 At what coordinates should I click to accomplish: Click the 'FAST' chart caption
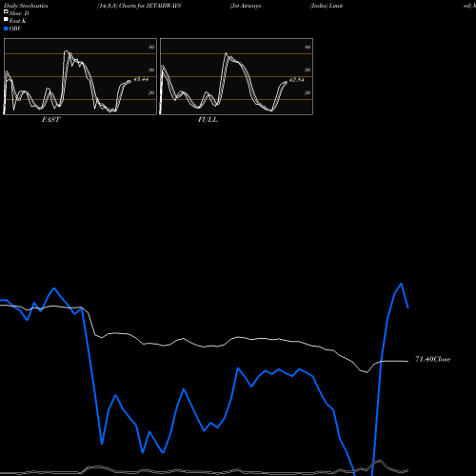pyautogui.click(x=50, y=120)
